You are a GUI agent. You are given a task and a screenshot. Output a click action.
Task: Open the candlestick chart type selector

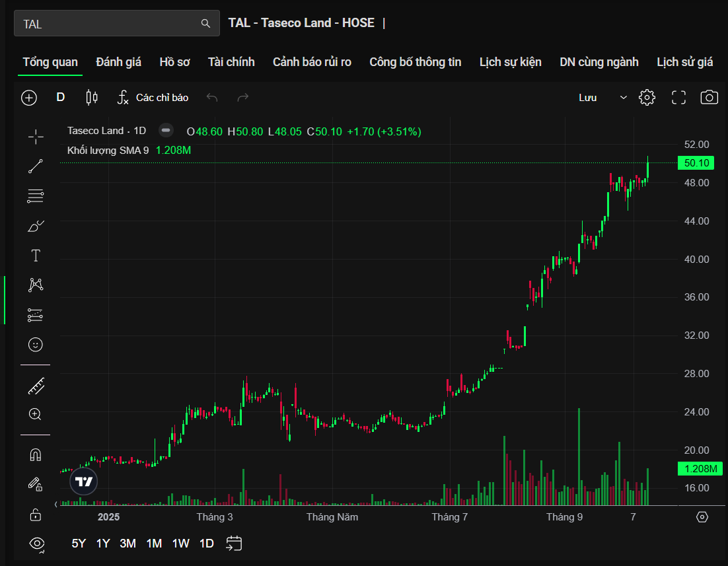(92, 98)
